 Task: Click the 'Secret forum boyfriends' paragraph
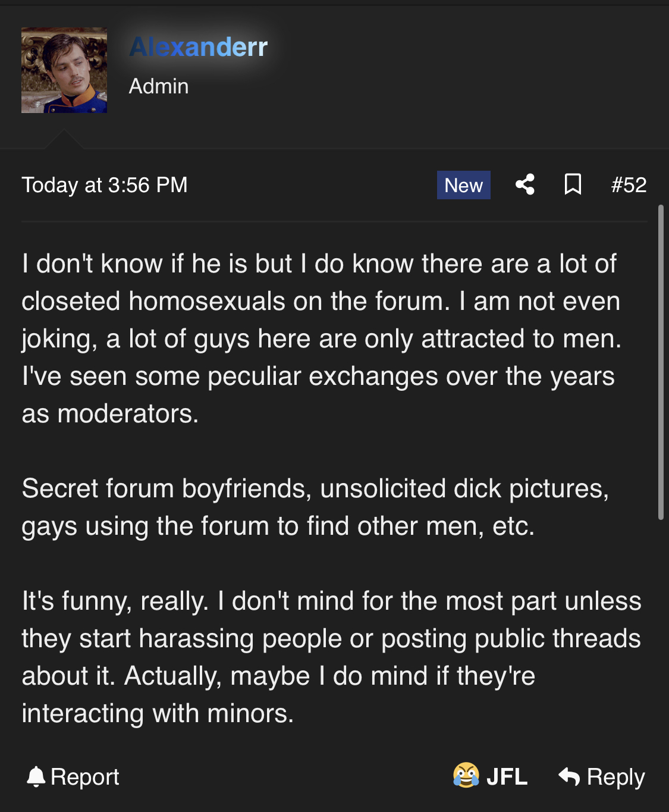tap(316, 507)
